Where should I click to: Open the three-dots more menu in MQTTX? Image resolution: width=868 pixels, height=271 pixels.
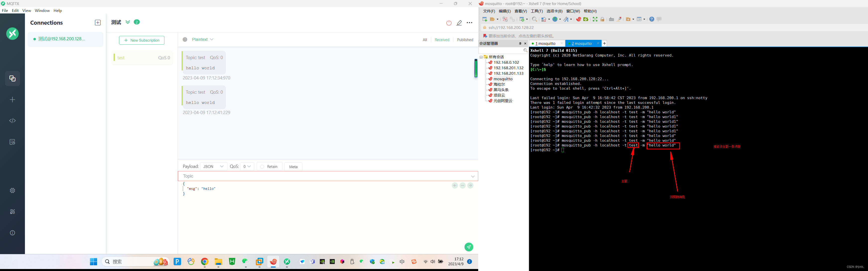pos(469,23)
